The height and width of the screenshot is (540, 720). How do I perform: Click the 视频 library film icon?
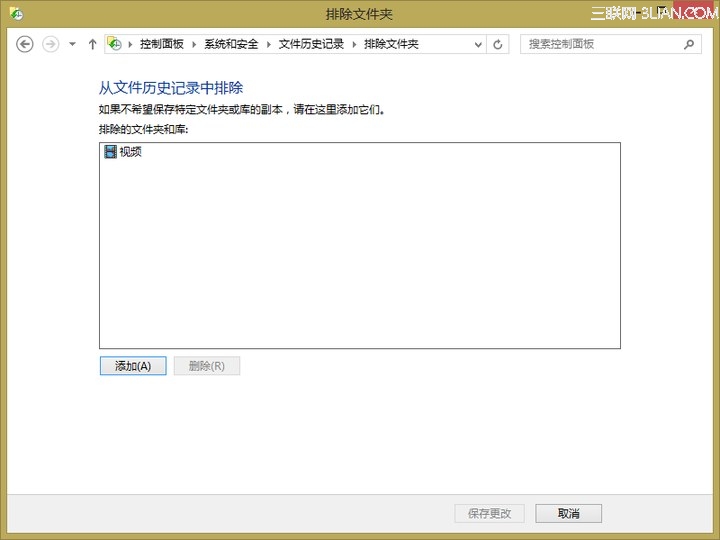tap(110, 152)
